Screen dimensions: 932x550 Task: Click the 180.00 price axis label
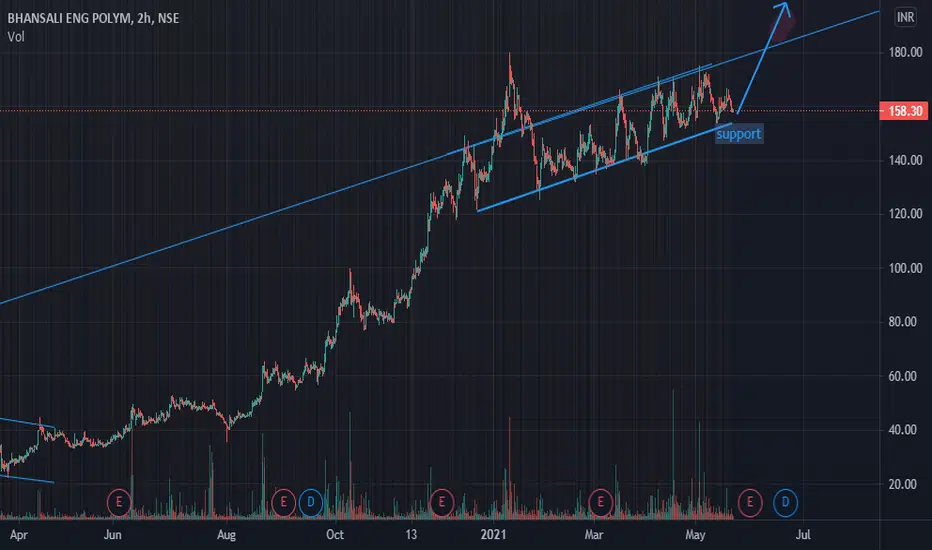[905, 52]
